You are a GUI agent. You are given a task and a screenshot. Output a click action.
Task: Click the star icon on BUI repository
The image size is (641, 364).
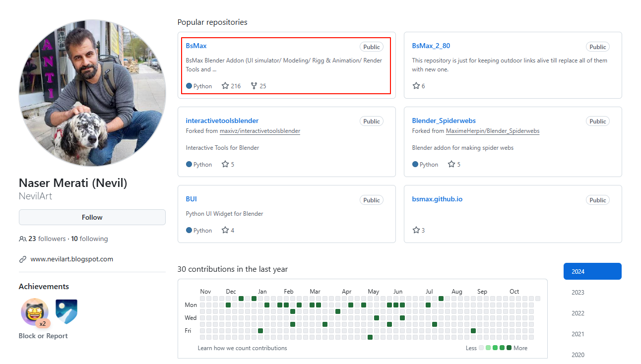pyautogui.click(x=225, y=230)
